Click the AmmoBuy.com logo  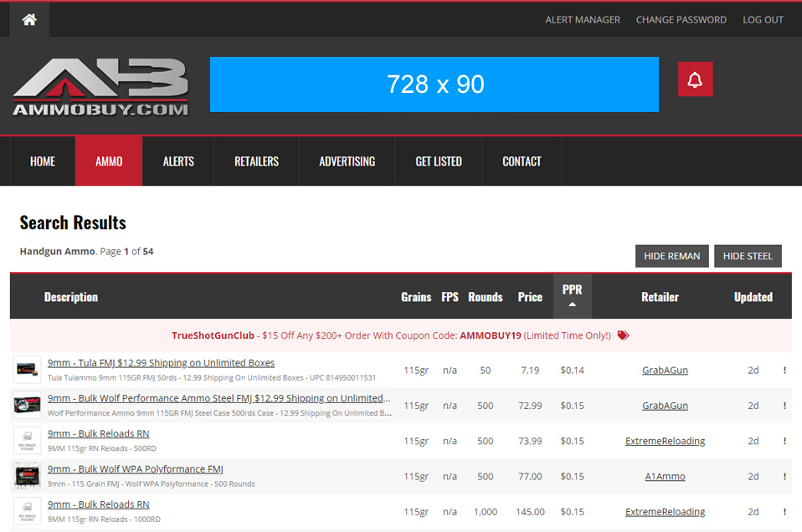coord(100,86)
